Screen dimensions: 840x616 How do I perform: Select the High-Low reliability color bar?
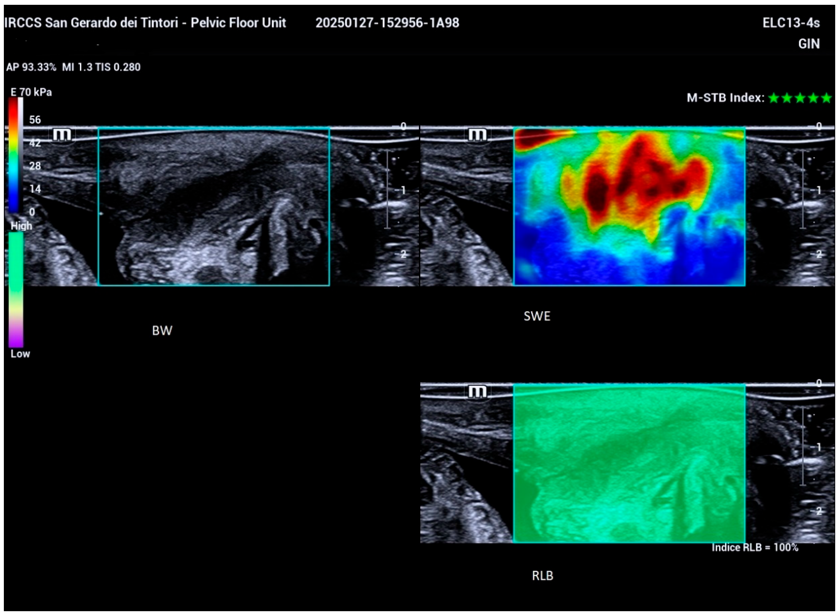click(16, 290)
